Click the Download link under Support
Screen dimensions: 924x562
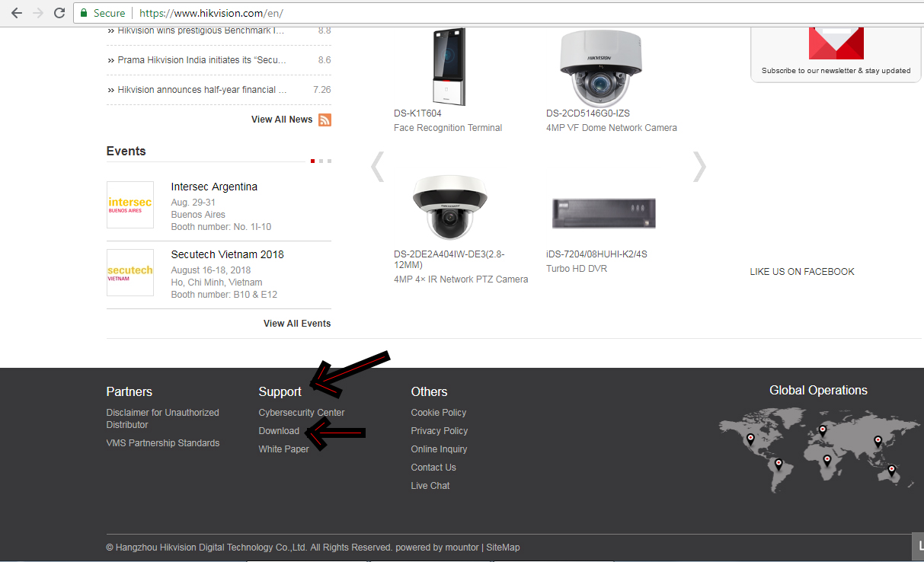tap(279, 431)
